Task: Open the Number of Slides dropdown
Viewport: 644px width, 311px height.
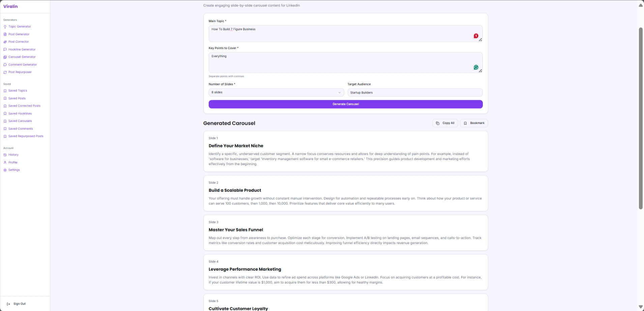Action: tap(276, 92)
